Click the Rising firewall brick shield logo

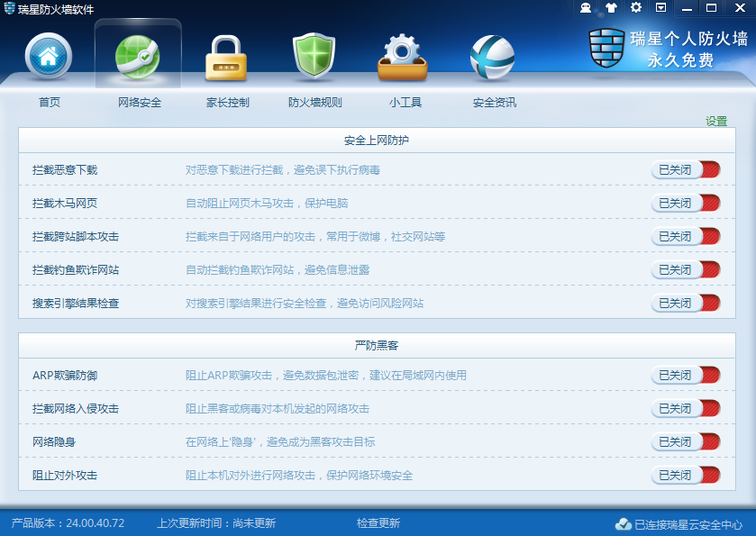pyautogui.click(x=606, y=49)
